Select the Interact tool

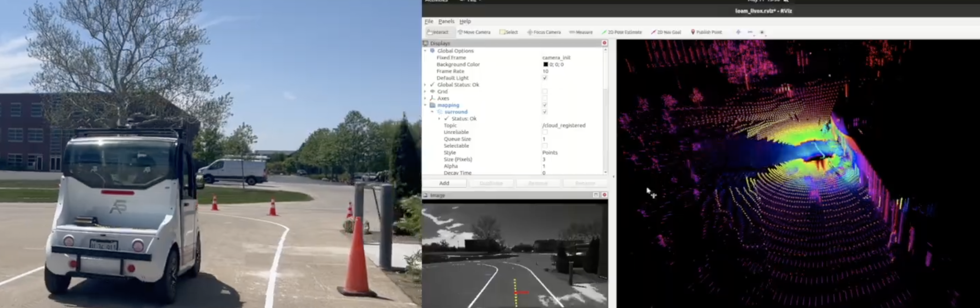[437, 32]
